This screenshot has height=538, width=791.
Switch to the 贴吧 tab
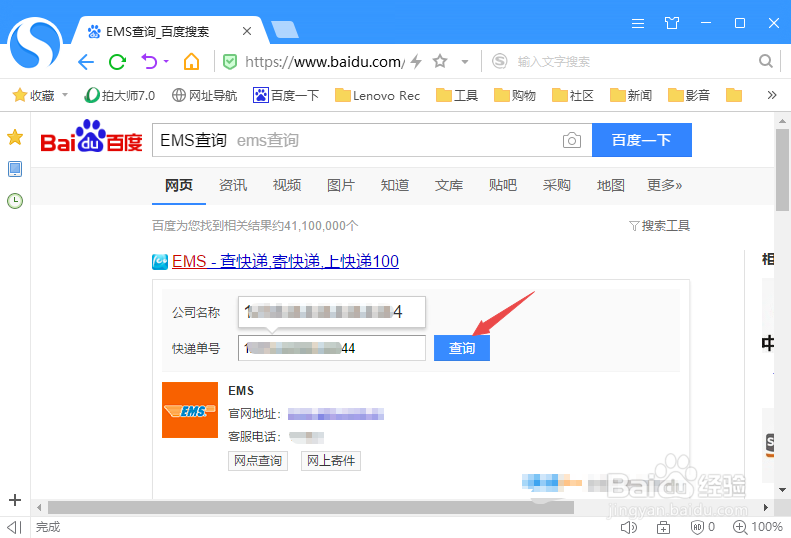tap(503, 185)
